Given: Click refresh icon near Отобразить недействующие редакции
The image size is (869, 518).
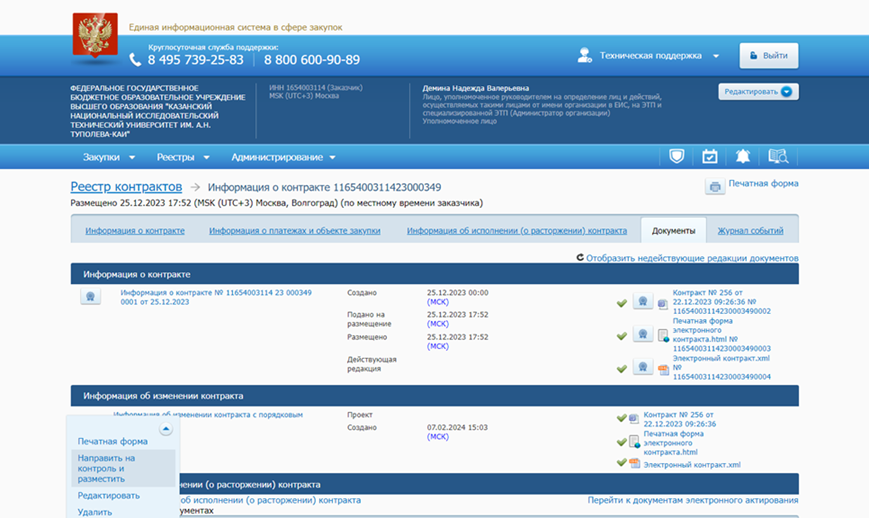Looking at the screenshot, I should [580, 257].
